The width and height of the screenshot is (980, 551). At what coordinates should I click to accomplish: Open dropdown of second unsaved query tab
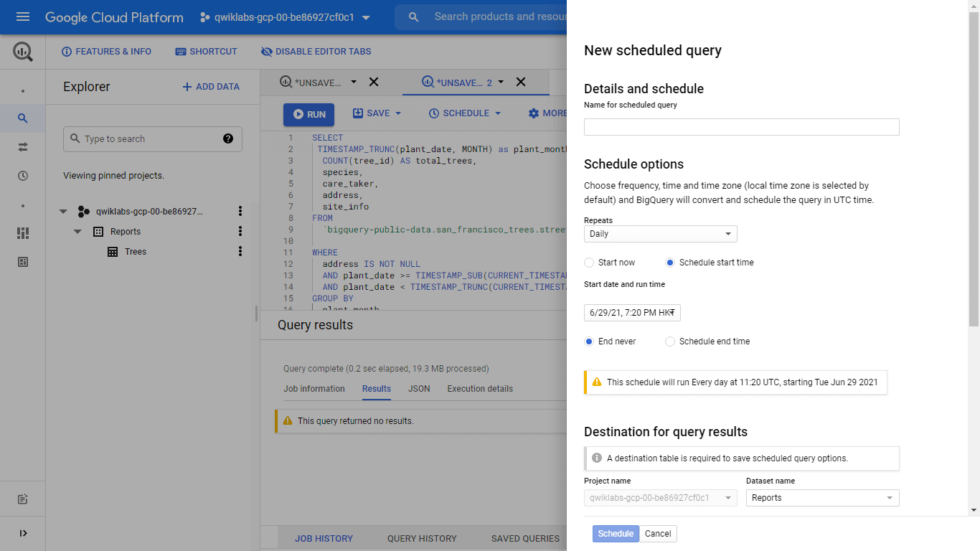click(x=501, y=82)
